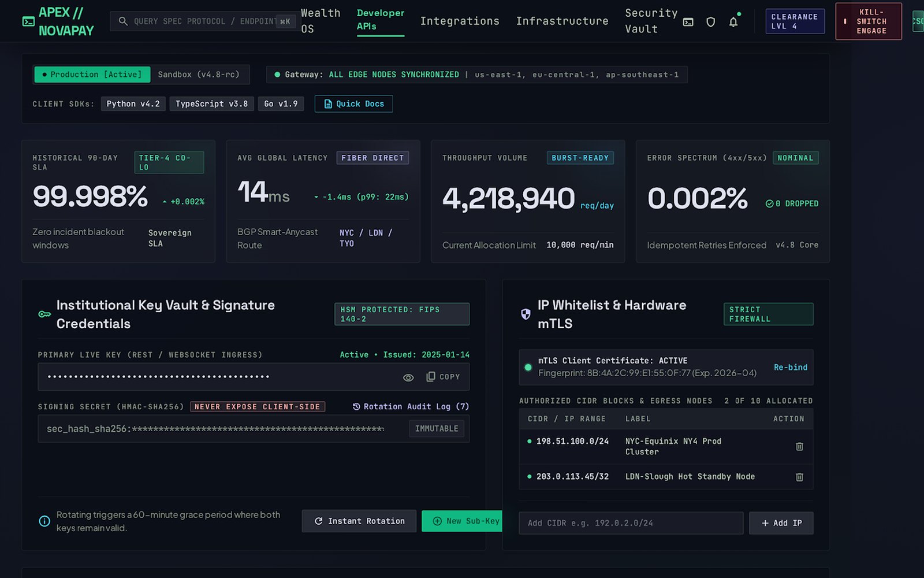
Task: Engage the Kill-Switch button
Action: [868, 21]
